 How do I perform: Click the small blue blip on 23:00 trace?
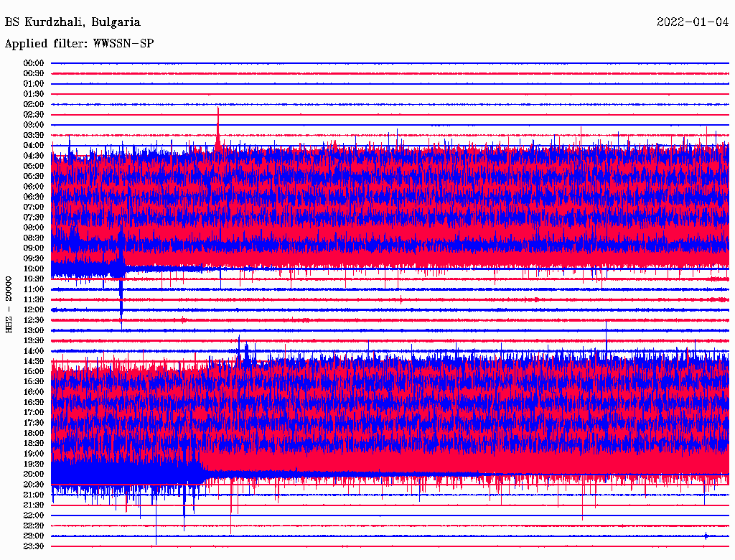[706, 536]
